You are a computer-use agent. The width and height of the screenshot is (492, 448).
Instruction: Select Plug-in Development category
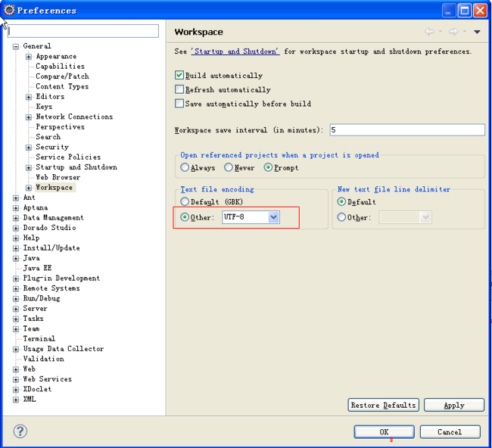pyautogui.click(x=61, y=278)
